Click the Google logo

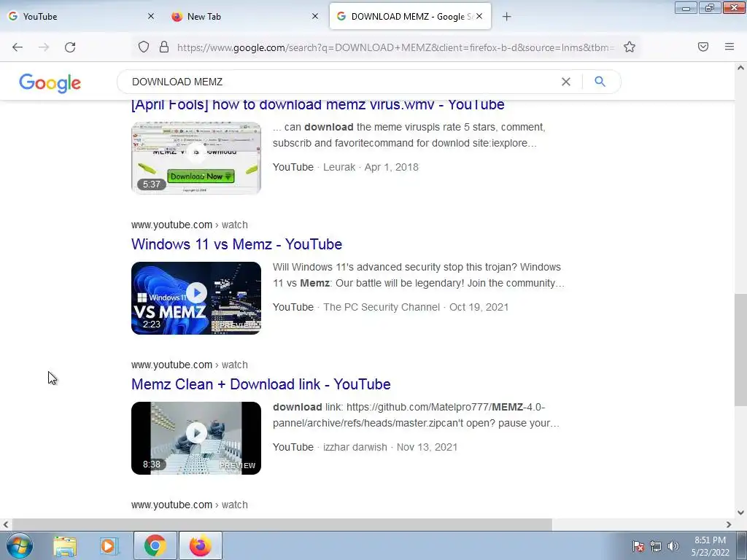pyautogui.click(x=50, y=83)
